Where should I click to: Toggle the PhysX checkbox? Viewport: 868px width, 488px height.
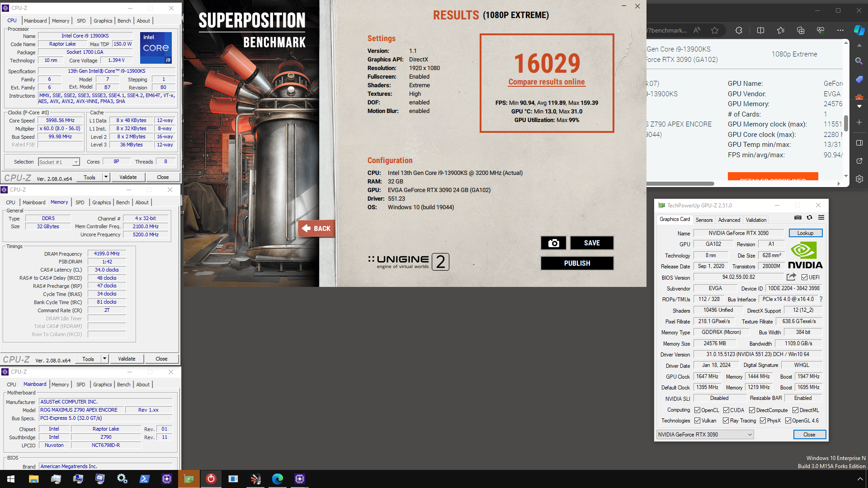(763, 421)
